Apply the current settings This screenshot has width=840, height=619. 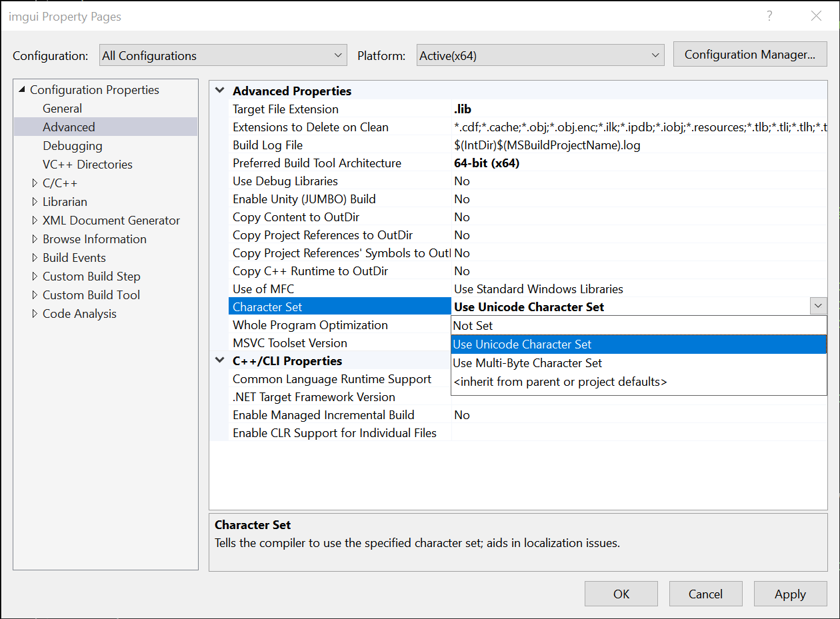tap(790, 594)
